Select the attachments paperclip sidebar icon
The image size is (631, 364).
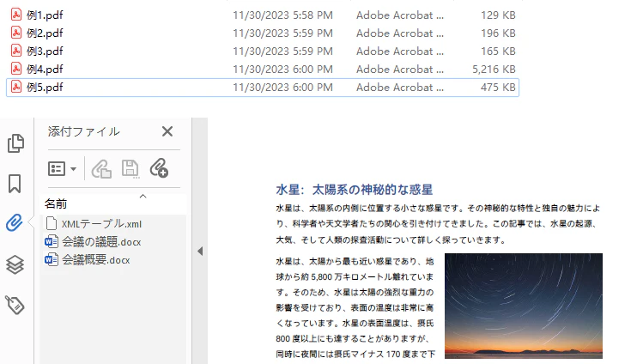click(x=15, y=222)
